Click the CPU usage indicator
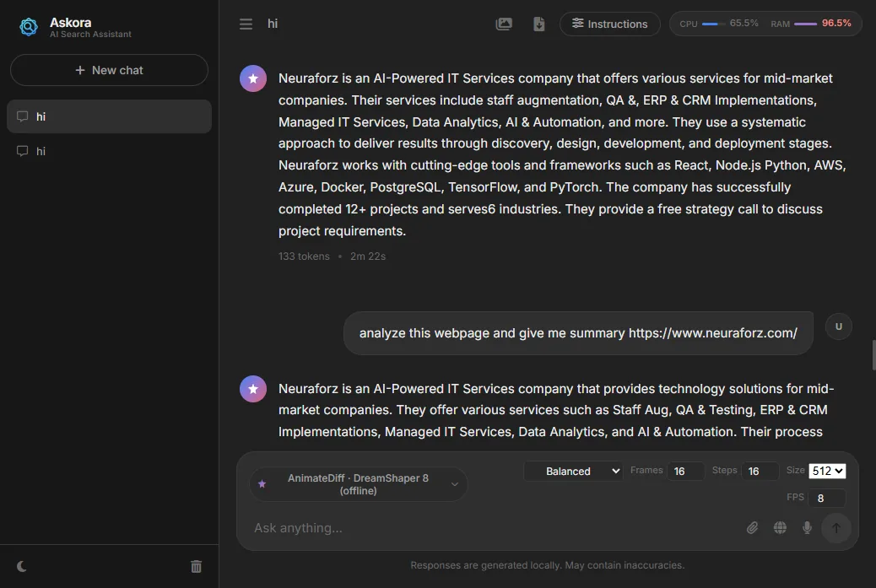876x588 pixels. pos(718,24)
